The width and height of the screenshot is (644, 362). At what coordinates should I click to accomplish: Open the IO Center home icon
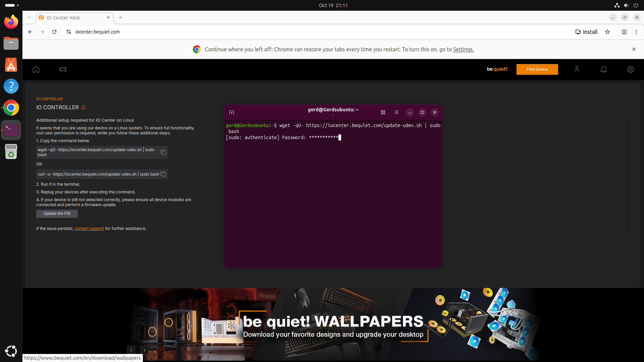pos(36,69)
